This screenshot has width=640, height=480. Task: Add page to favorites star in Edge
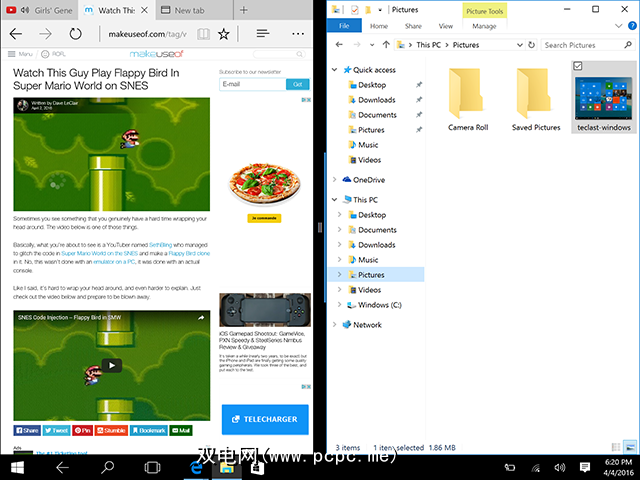click(x=224, y=34)
